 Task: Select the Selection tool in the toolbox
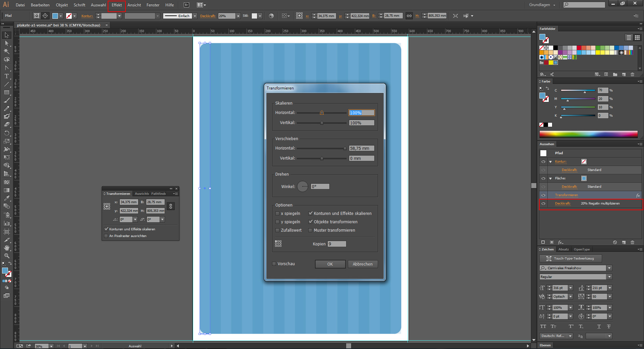pos(6,35)
